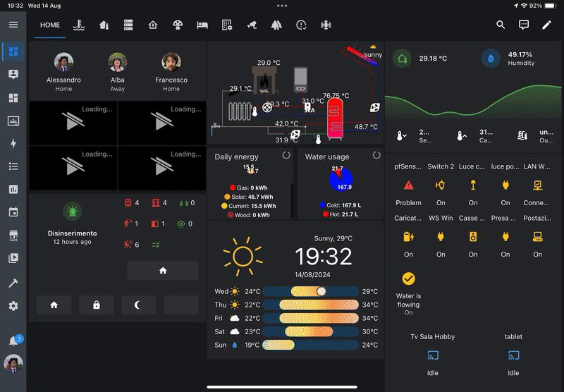The height and width of the screenshot is (392, 564).
Task: Open the last pipe valve tab
Action: click(326, 25)
